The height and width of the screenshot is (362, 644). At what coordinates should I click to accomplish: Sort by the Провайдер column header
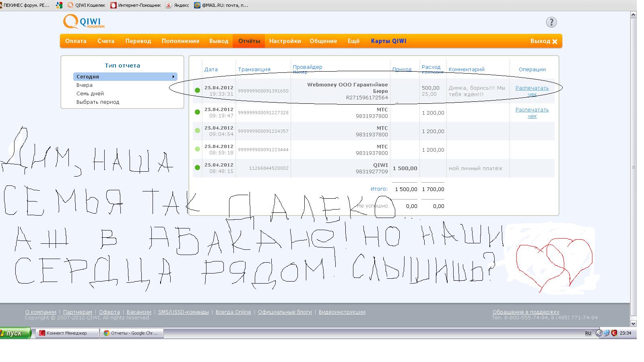tap(308, 67)
